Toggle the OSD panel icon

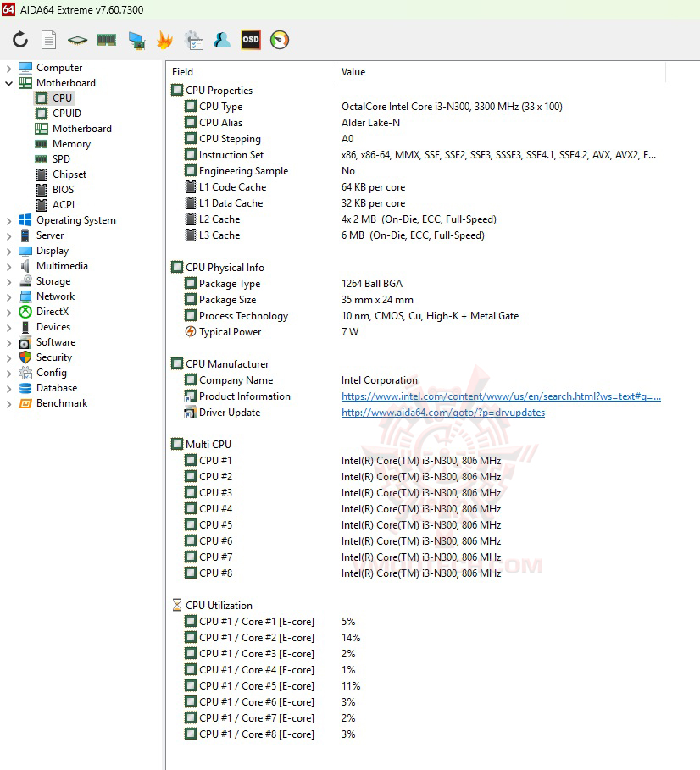pyautogui.click(x=251, y=40)
